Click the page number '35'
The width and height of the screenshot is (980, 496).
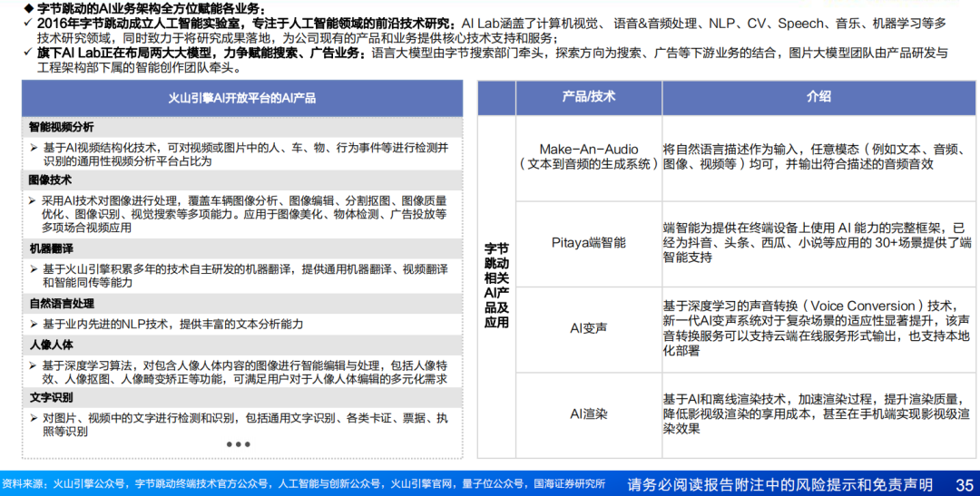(x=965, y=485)
